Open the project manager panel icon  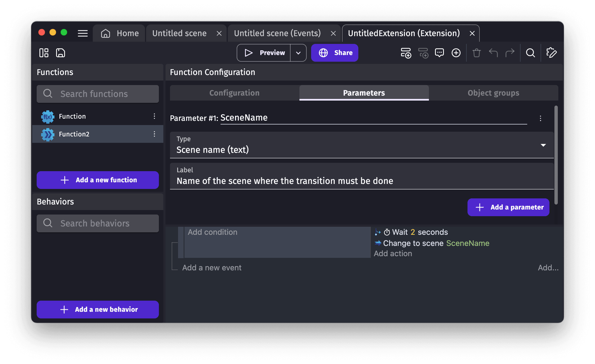44,53
